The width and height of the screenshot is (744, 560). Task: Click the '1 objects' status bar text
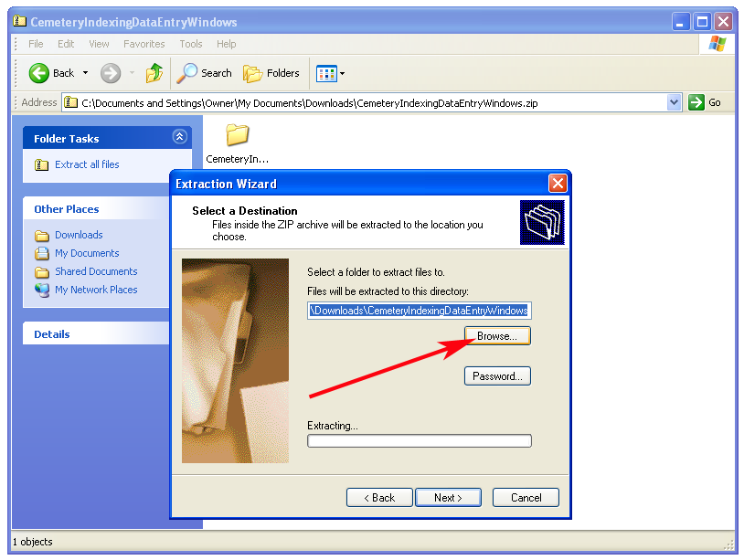(x=33, y=542)
